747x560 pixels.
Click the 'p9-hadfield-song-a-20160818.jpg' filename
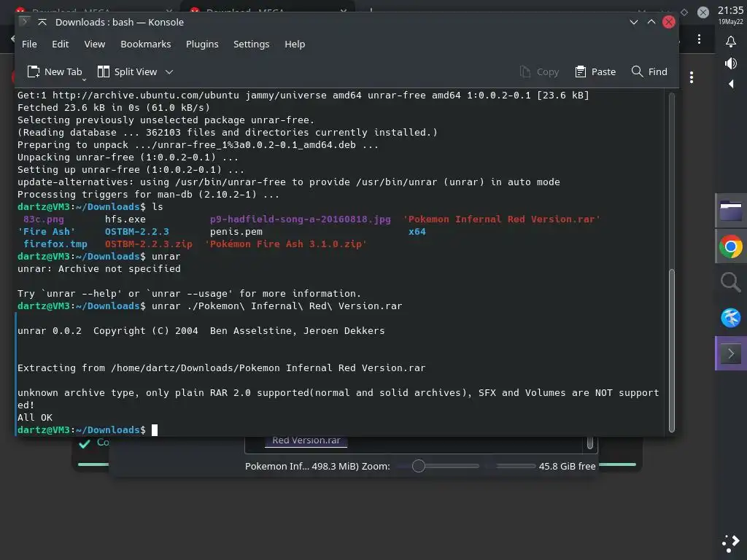point(300,219)
